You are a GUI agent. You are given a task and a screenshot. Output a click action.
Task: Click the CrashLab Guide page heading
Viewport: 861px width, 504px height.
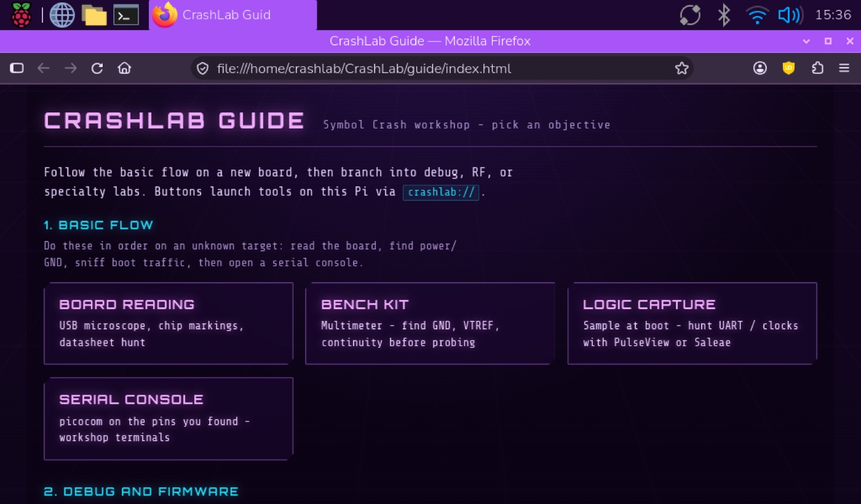click(x=175, y=121)
